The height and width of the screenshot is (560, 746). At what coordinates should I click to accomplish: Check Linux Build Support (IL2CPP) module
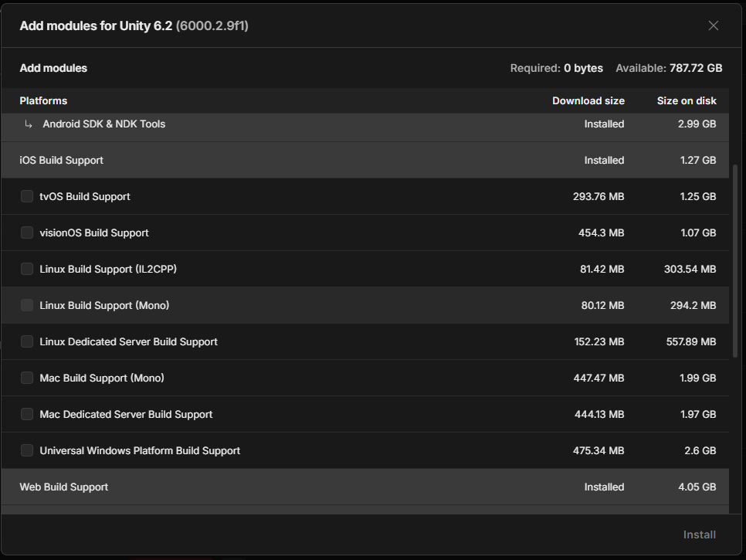coord(27,269)
